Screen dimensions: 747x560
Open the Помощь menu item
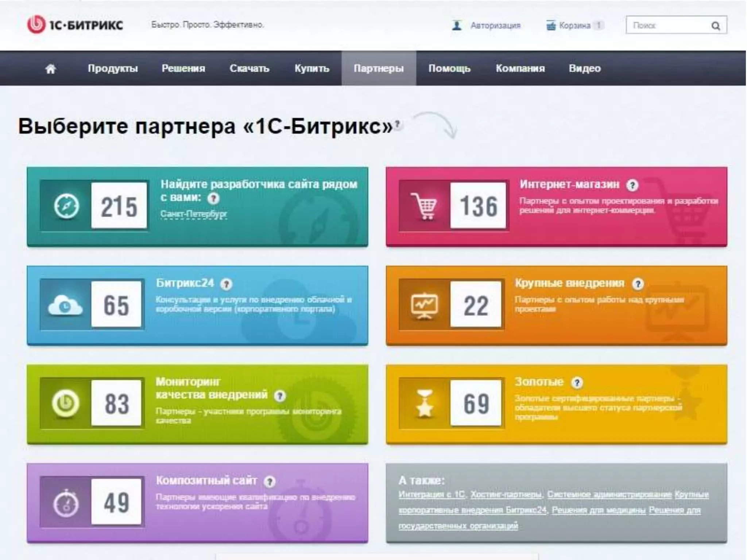[449, 69]
